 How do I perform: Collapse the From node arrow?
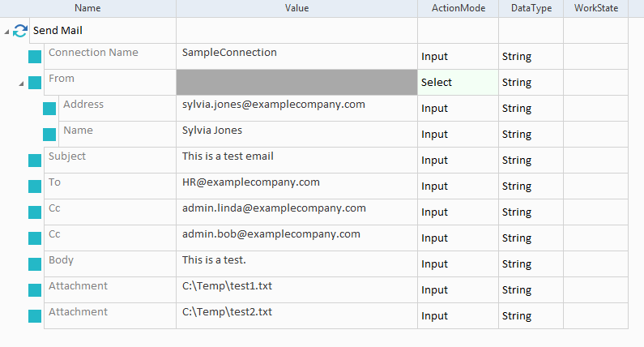click(21, 83)
